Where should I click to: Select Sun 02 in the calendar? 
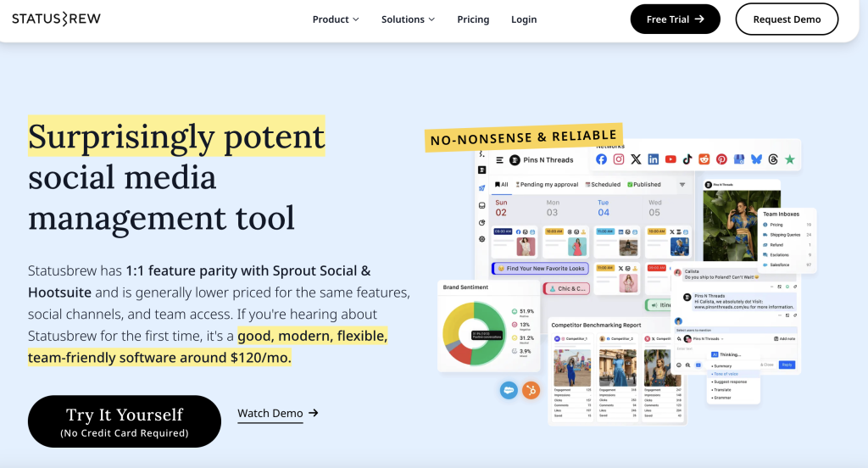tap(501, 209)
